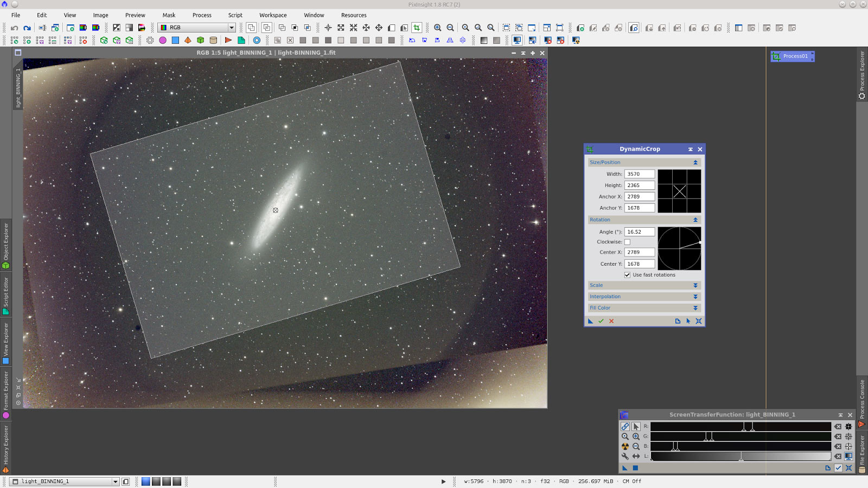Click the new document icon in the STF toolbar

[828, 468]
